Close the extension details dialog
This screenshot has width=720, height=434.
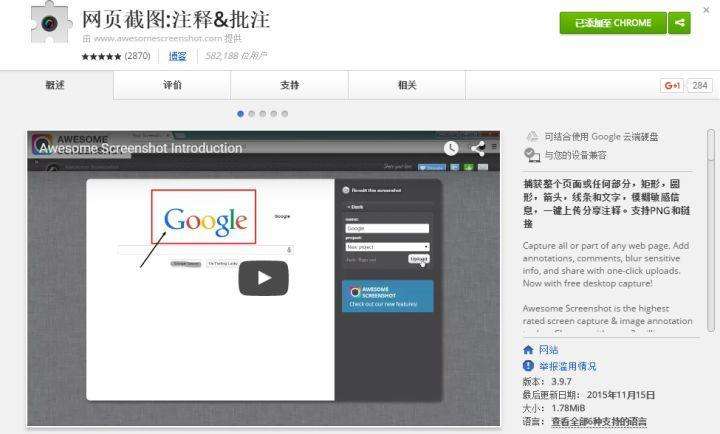point(706,10)
